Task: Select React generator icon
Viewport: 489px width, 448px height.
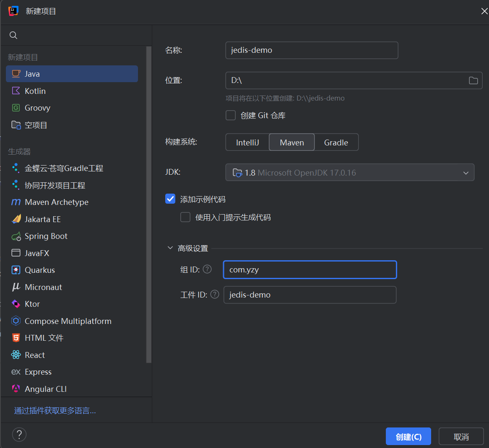Action: pos(16,355)
